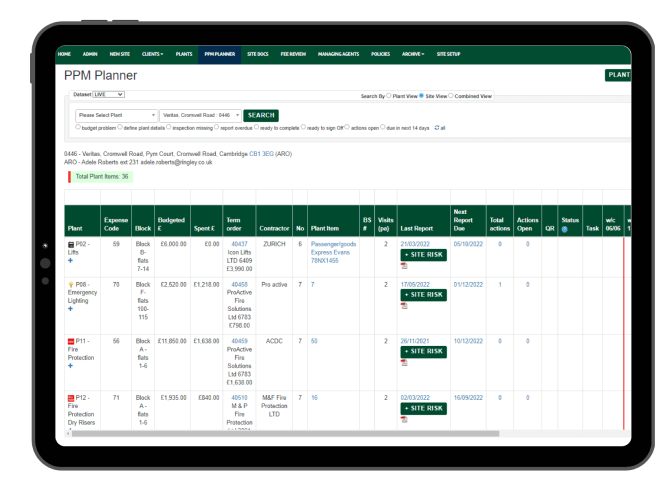Viewport: 670px width, 487px height.
Task: Open term order link 40437
Action: (x=239, y=243)
